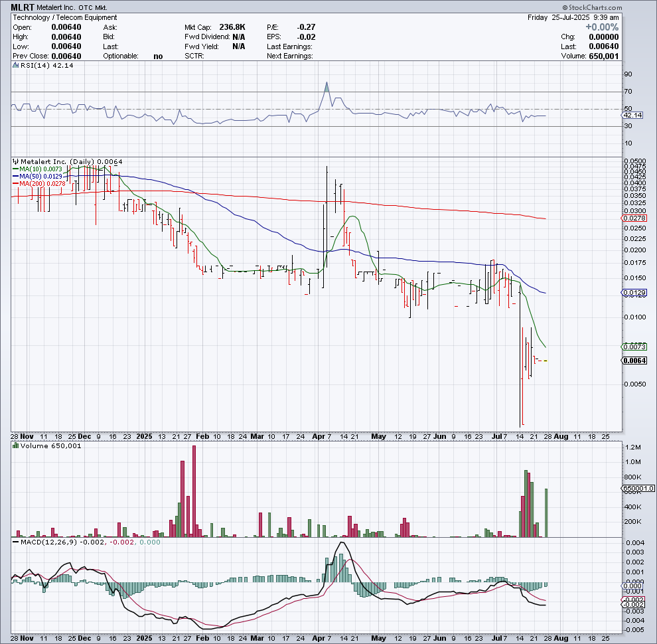Click the MACD(12,26,9) panel title text

pos(48,542)
